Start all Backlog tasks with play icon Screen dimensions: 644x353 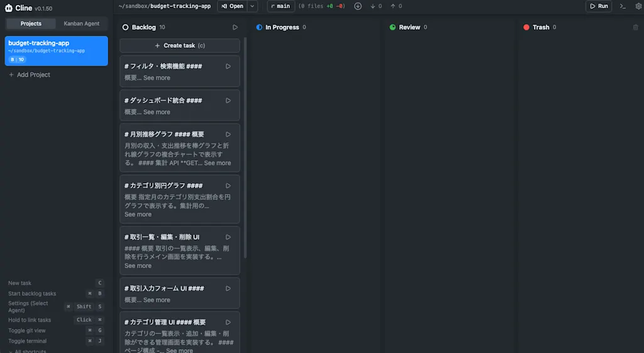coord(235,27)
